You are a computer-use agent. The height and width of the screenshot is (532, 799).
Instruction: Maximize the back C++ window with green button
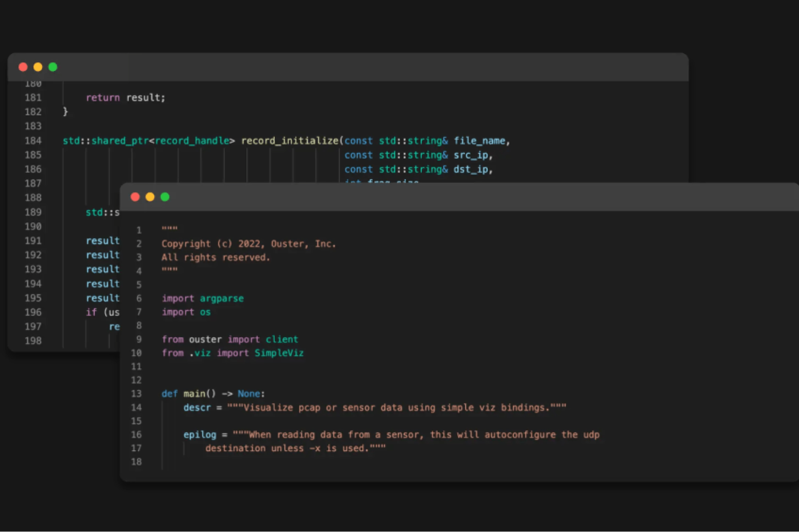click(x=53, y=67)
